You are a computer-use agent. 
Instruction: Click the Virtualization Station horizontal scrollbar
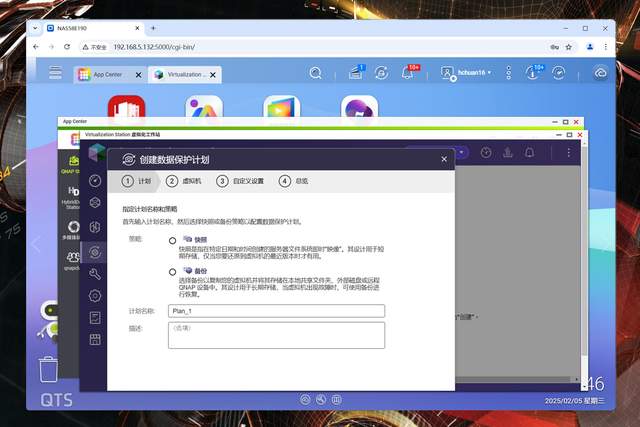click(513, 380)
